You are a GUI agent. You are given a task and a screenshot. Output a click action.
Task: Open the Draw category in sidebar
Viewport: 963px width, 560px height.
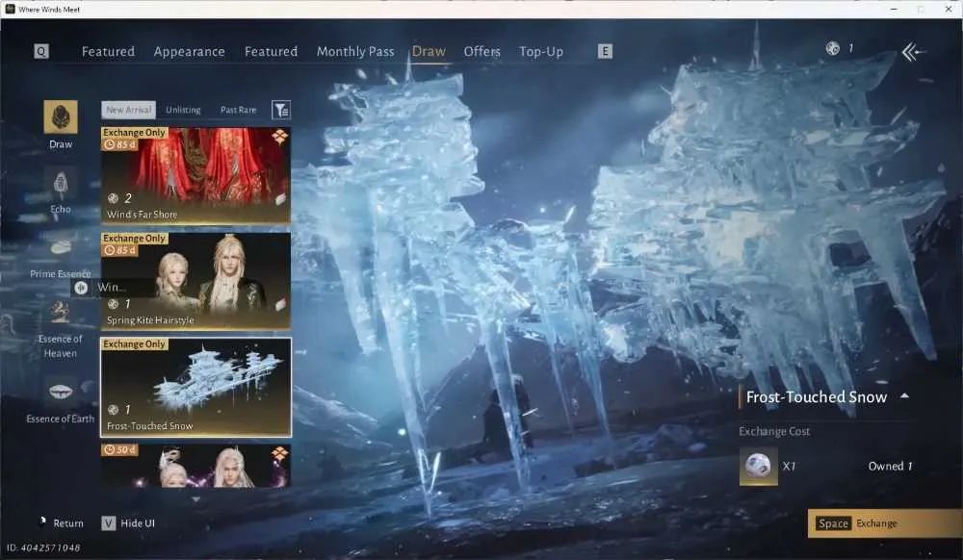click(x=60, y=116)
